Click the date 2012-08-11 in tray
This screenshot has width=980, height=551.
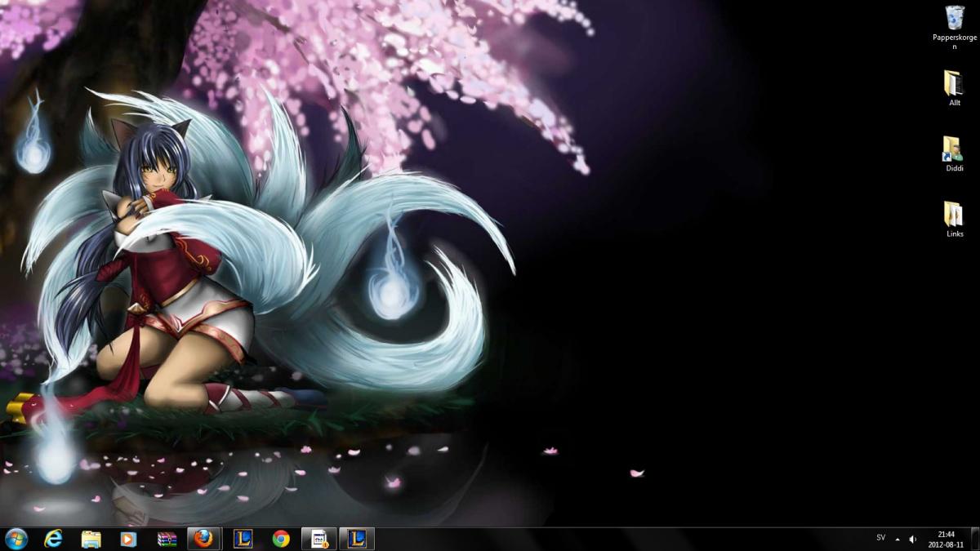(946, 544)
